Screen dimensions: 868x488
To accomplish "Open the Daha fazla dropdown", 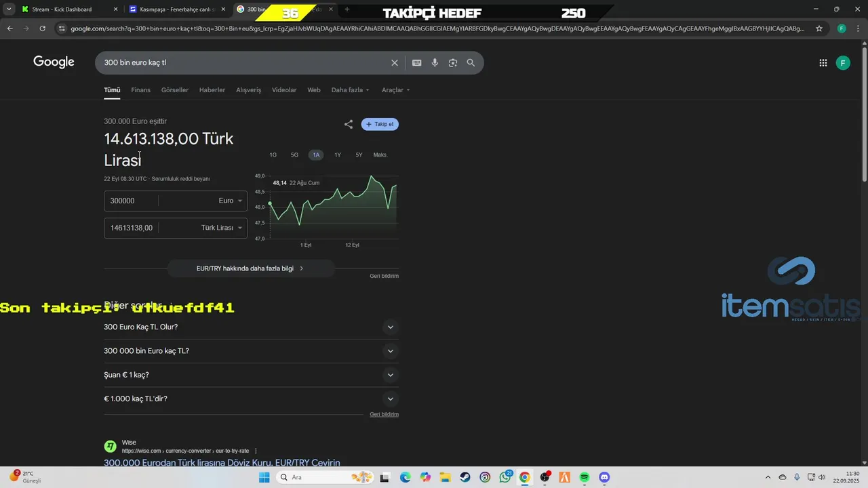I will [351, 90].
